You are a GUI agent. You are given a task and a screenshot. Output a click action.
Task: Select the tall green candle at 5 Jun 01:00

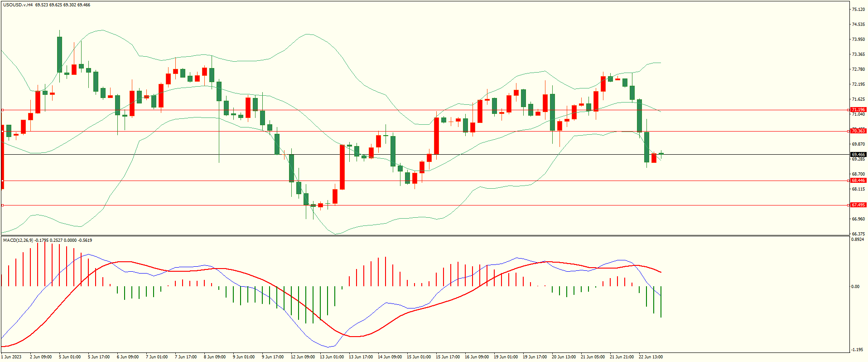click(59, 54)
